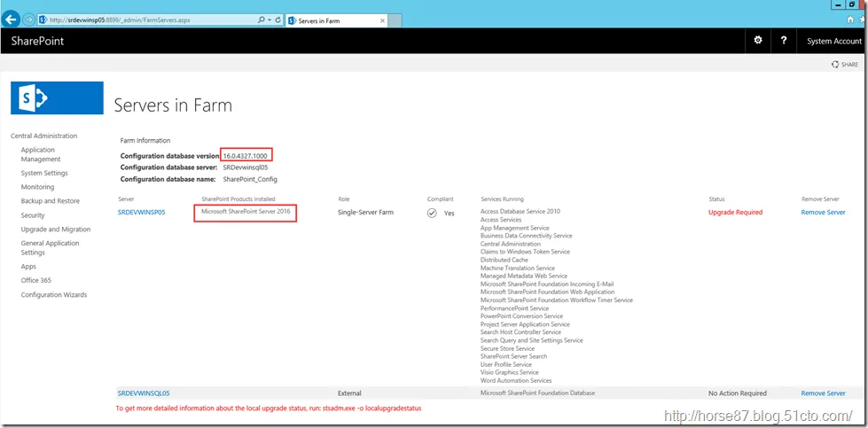Image resolution: width=868 pixels, height=428 pixels.
Task: Click the compliant checkmark icon
Action: [x=432, y=213]
